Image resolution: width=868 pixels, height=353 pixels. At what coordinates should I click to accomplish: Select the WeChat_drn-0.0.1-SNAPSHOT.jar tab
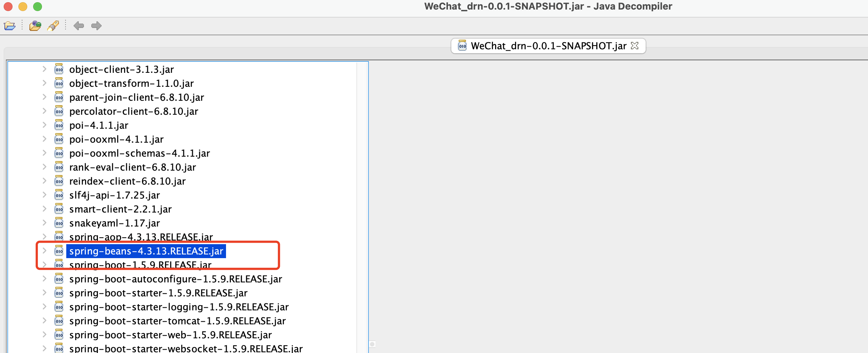[548, 46]
